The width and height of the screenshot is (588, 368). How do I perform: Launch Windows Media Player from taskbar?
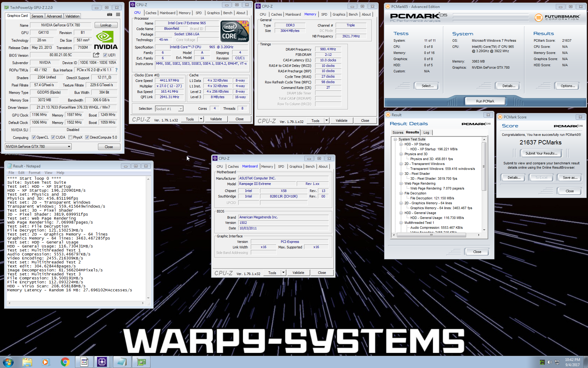[x=45, y=362]
